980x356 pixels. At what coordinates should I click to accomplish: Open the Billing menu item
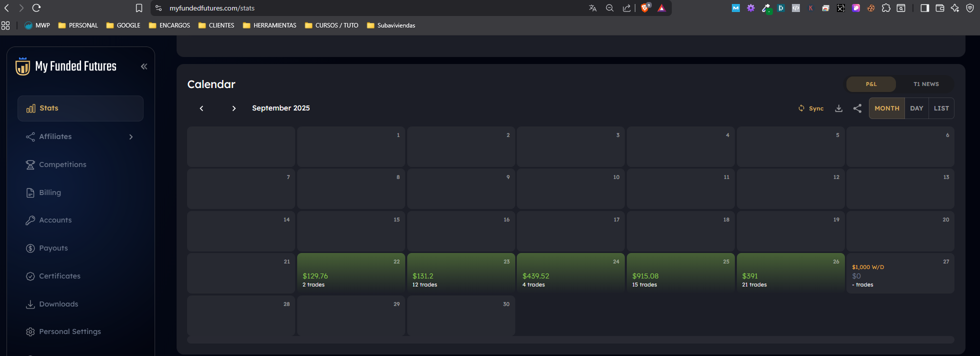[50, 192]
